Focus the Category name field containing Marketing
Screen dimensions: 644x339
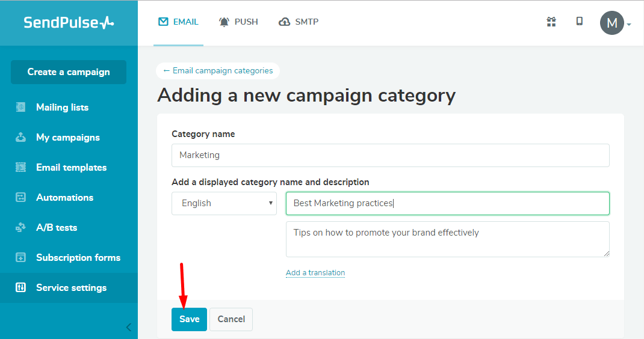390,155
